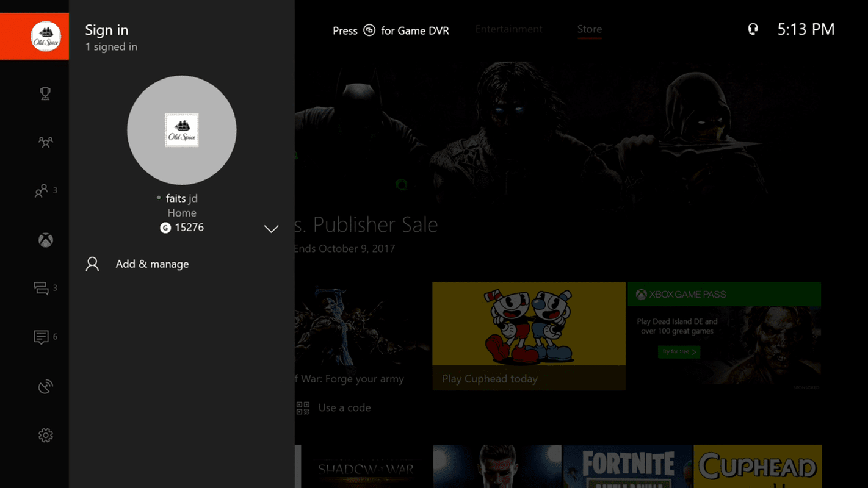Click the headset status icon
This screenshot has width=868, height=488.
pyautogui.click(x=753, y=29)
